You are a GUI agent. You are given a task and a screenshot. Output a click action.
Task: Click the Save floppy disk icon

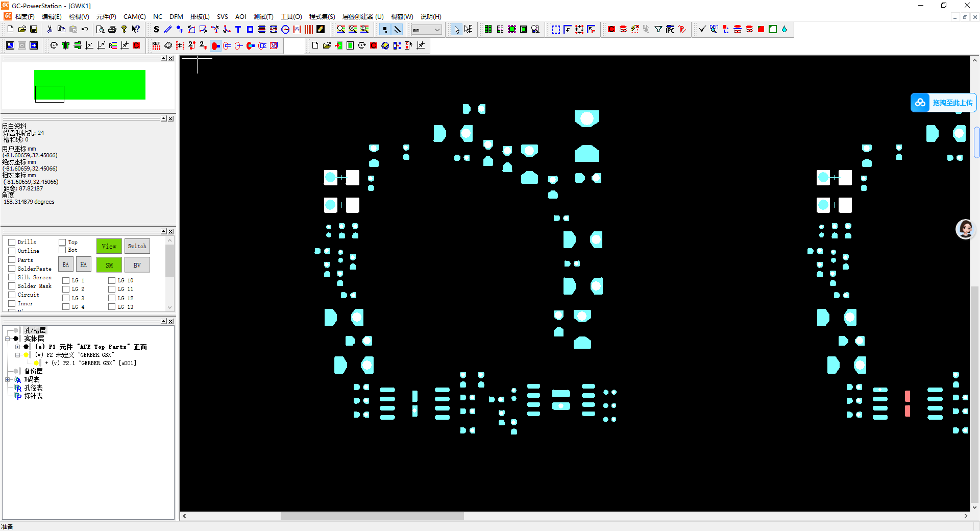34,30
